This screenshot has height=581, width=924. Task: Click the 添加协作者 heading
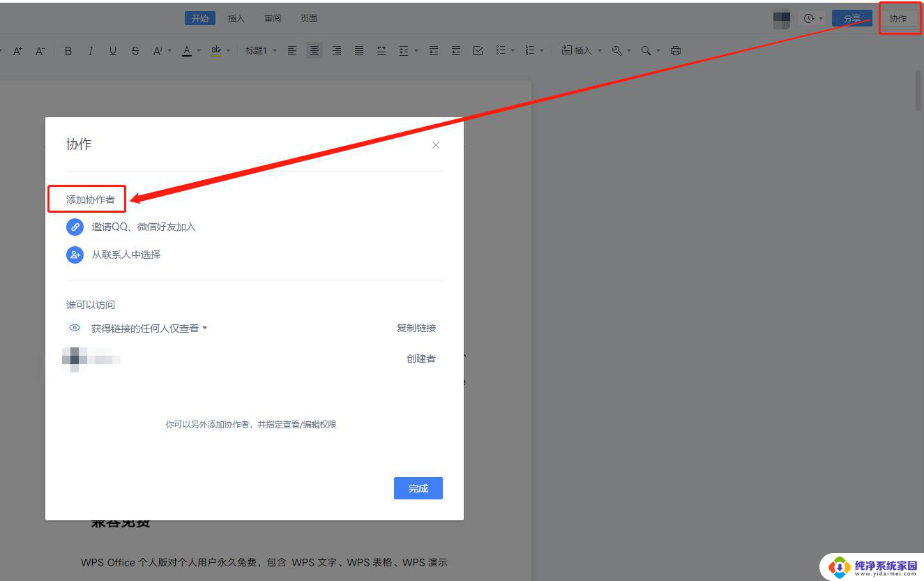tap(91, 199)
